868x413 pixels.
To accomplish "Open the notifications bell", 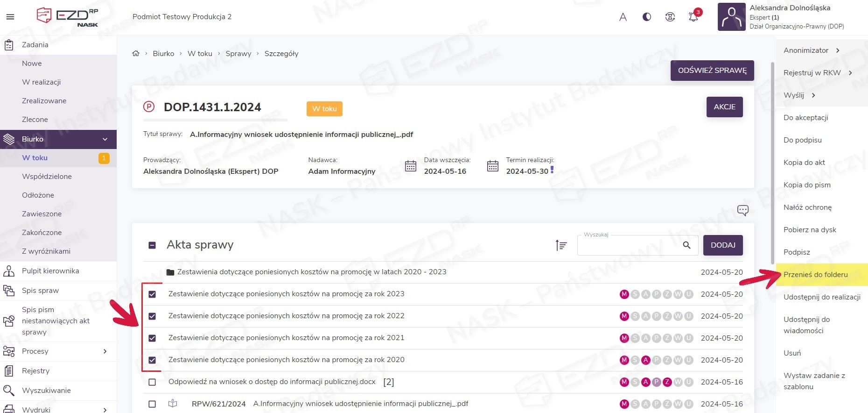I will click(x=693, y=17).
